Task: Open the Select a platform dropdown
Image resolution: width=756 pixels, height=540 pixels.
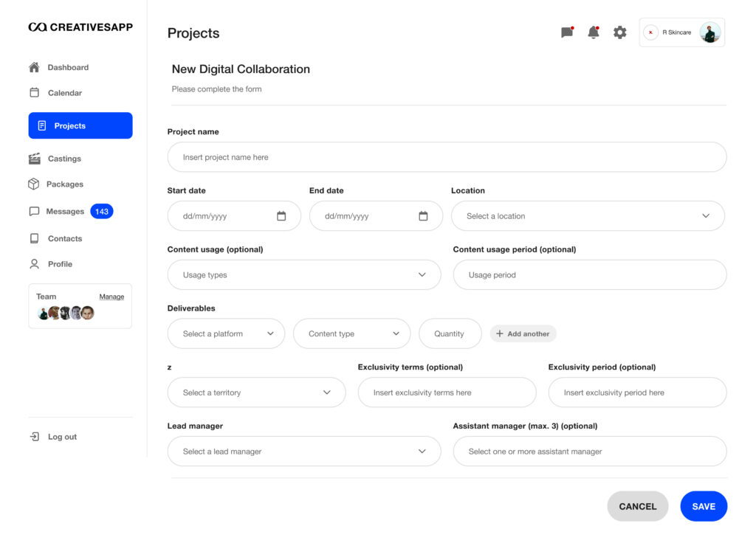Action: click(226, 333)
